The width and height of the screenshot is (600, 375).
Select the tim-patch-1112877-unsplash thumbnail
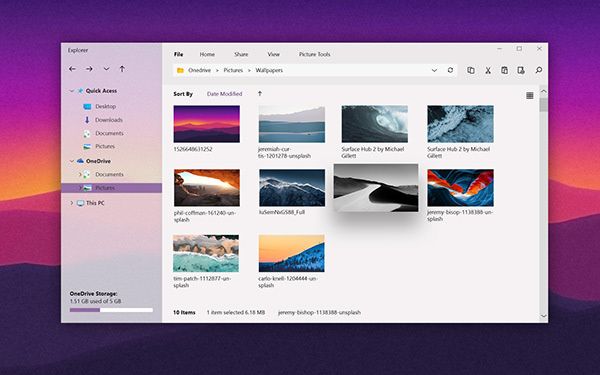[206, 253]
